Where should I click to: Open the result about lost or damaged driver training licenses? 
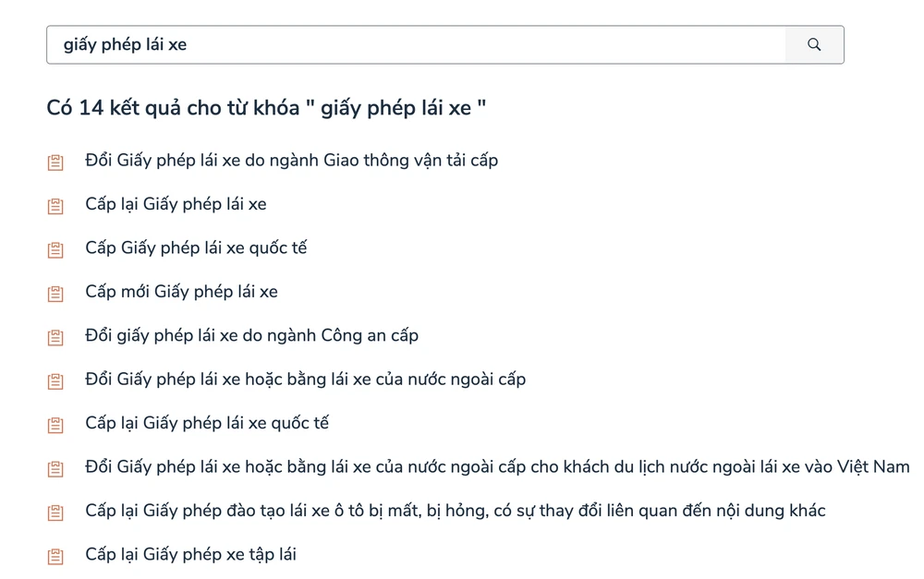click(x=456, y=510)
